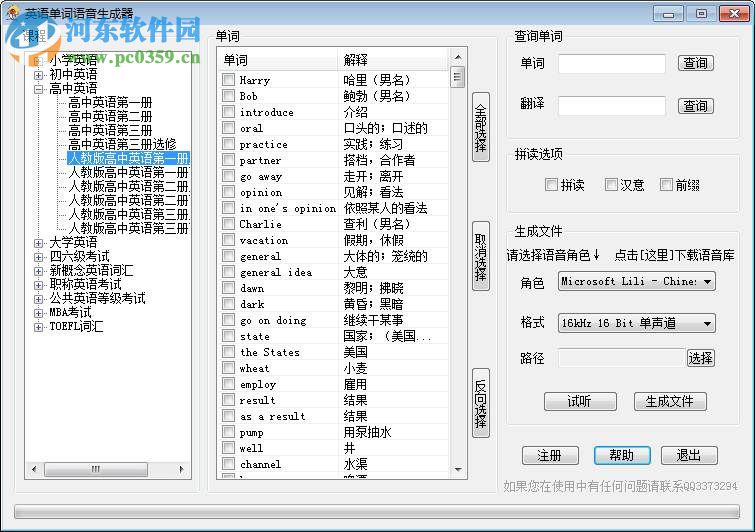This screenshot has height=532, width=755.
Task: Click course tree scrollbar right arrow
Action: pyautogui.click(x=182, y=469)
